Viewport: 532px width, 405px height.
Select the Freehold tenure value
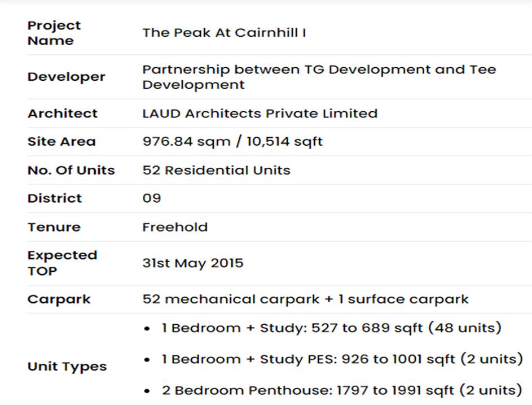pyautogui.click(x=175, y=227)
